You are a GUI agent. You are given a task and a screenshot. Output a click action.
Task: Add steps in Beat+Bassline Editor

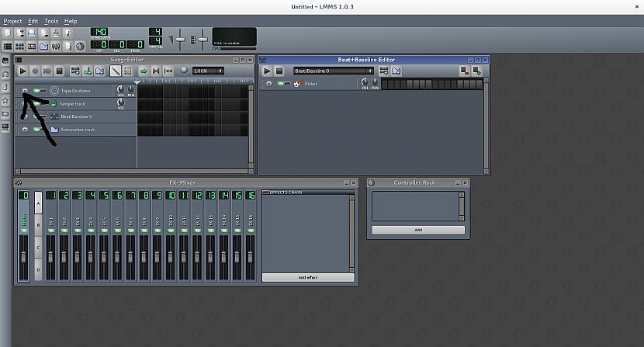(477, 71)
